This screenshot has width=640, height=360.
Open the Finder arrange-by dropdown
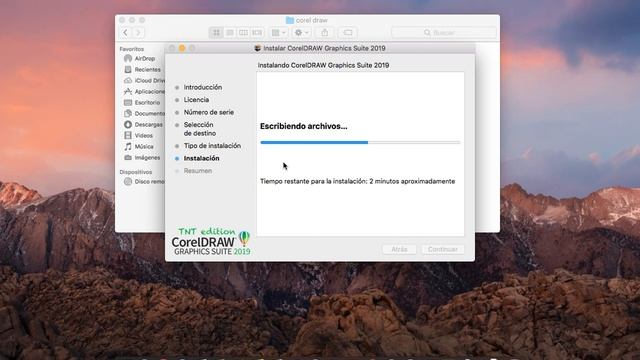click(x=279, y=33)
